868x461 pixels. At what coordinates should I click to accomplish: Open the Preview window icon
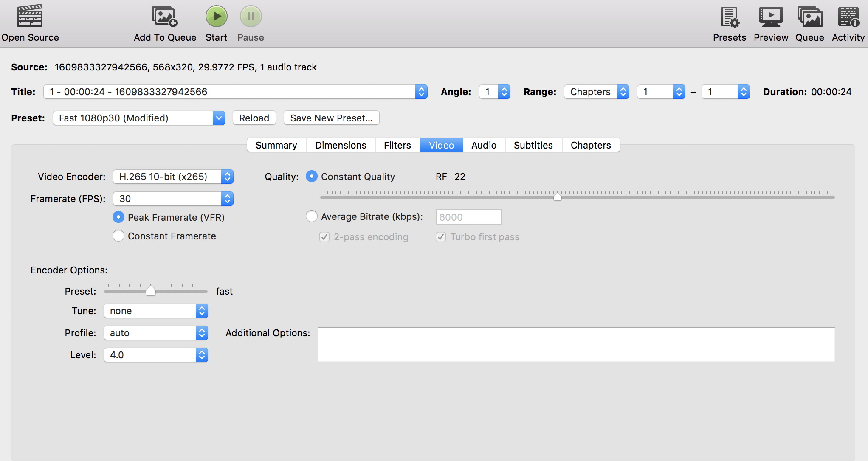pos(771,17)
